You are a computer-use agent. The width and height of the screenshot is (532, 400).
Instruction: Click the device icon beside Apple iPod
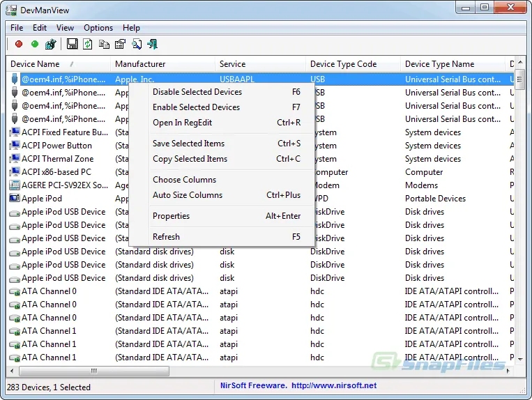click(14, 198)
